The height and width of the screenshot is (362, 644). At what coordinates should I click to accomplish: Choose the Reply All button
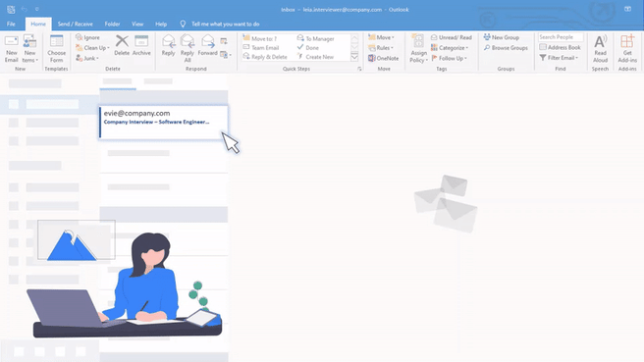pyautogui.click(x=188, y=48)
